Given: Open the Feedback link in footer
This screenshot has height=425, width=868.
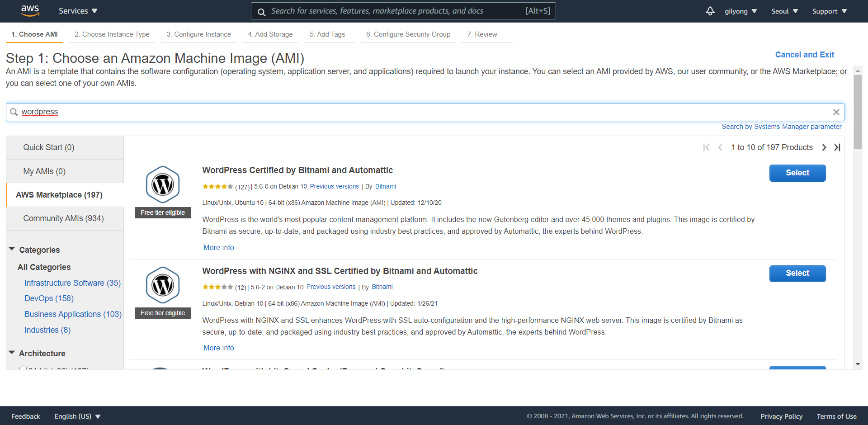Looking at the screenshot, I should pos(26,416).
